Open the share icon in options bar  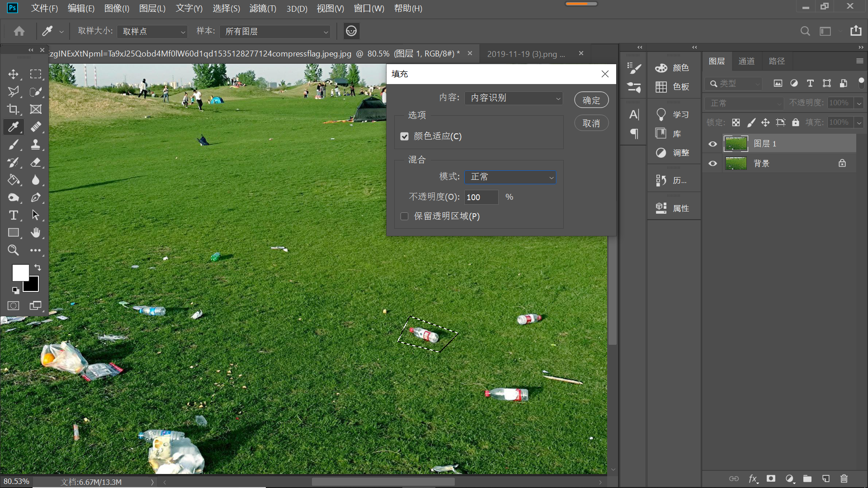(x=856, y=31)
